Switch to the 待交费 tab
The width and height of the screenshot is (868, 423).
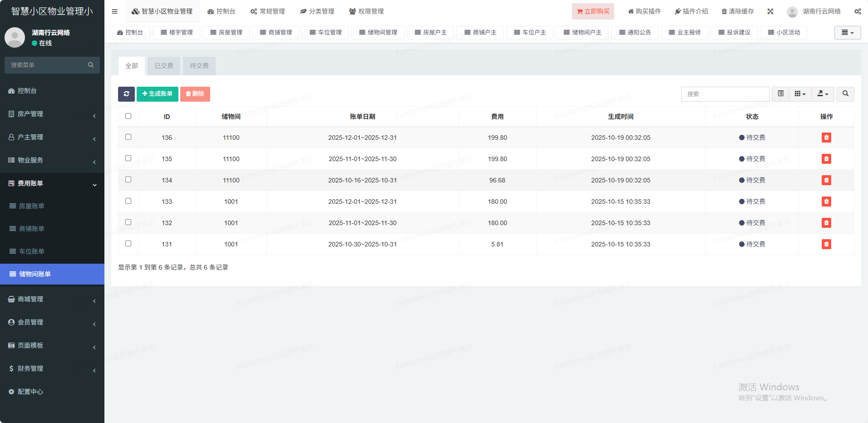pos(199,66)
